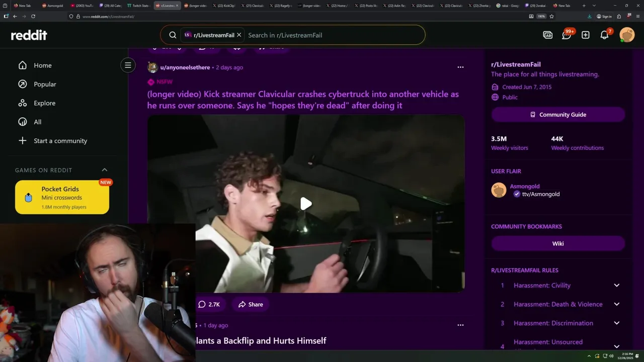Image resolution: width=644 pixels, height=362 pixels.
Task: Open the Advertise on Reddit icon
Action: [548, 35]
